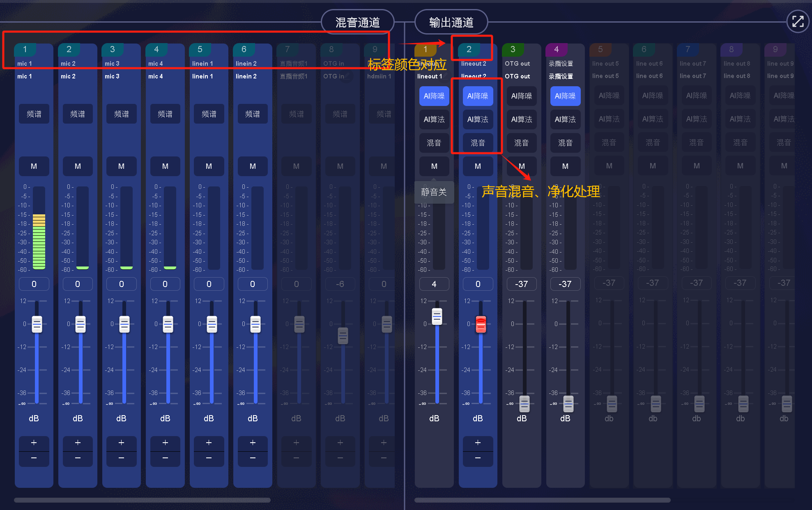Open AI算法 options for lineout 2
The width and height of the screenshot is (812, 510).
[478, 119]
